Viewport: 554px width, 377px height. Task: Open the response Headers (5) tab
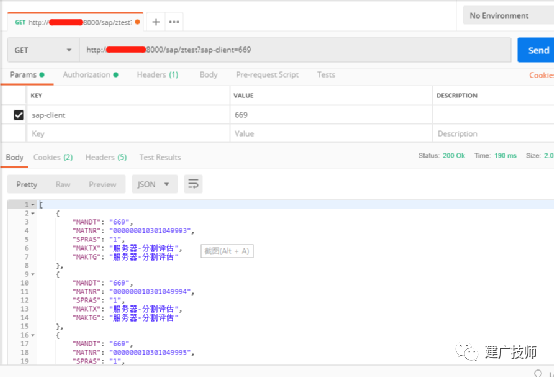(106, 157)
